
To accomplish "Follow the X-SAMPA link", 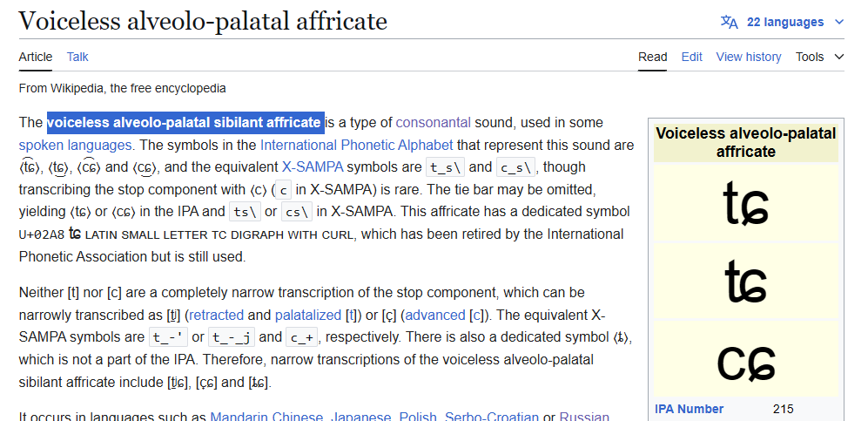I will (313, 166).
